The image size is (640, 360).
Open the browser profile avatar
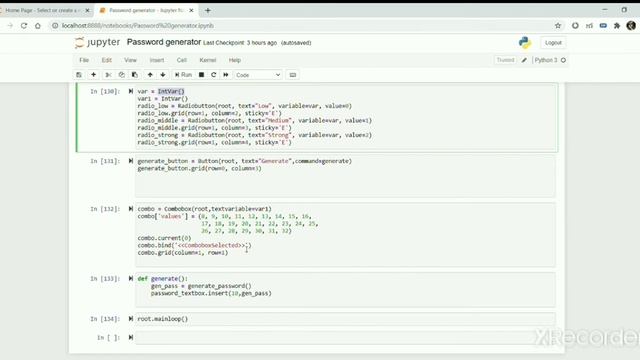(x=631, y=26)
